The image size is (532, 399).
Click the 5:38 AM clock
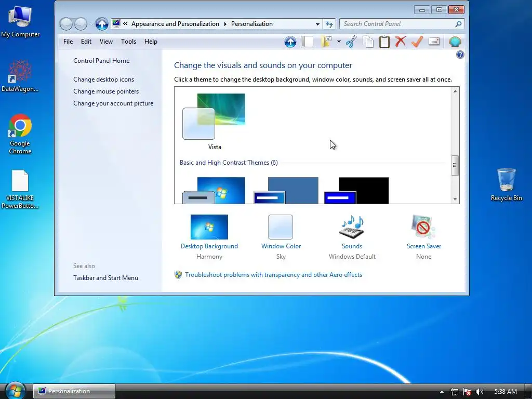click(506, 392)
